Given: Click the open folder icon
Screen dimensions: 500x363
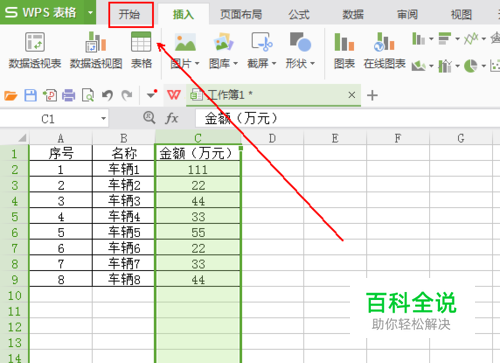Looking at the screenshot, I should [x=11, y=96].
